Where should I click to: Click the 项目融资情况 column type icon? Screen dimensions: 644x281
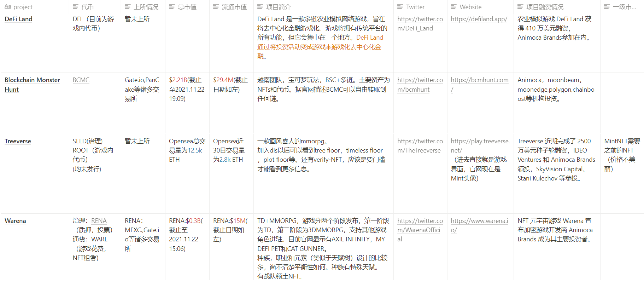520,7
